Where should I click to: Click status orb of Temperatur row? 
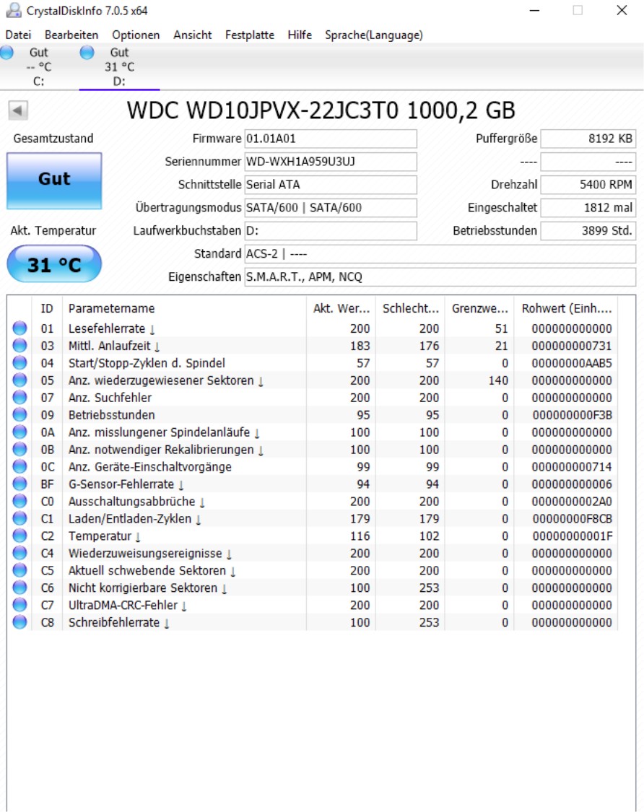[x=19, y=536]
